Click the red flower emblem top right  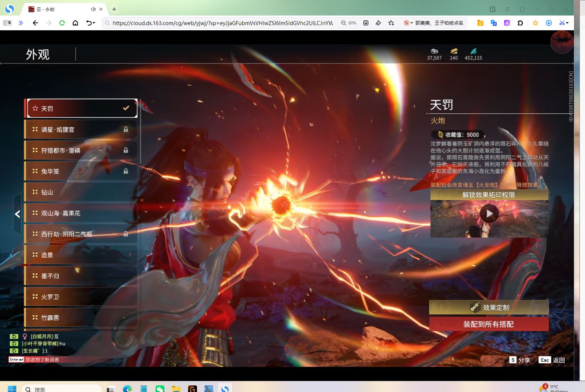[x=562, y=42]
